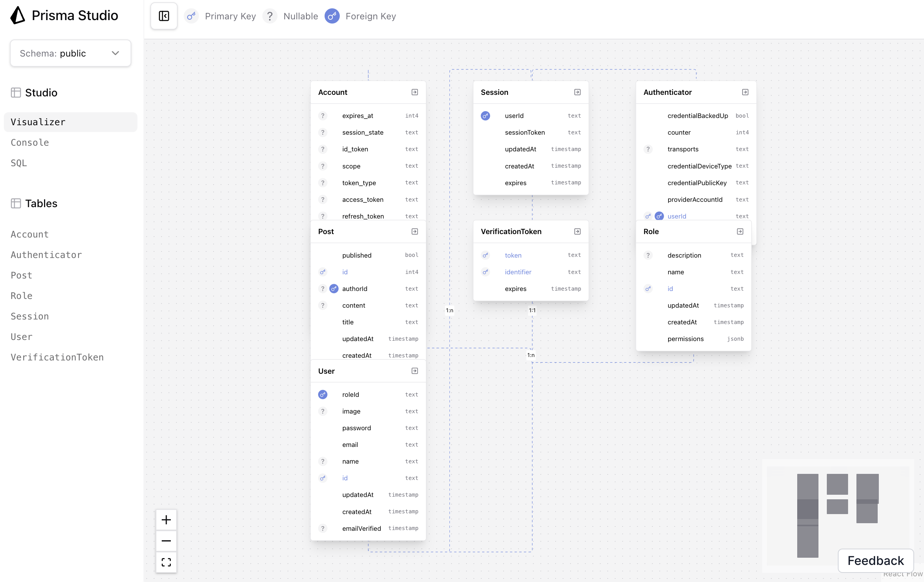Open Session table via arrow icon

click(577, 92)
